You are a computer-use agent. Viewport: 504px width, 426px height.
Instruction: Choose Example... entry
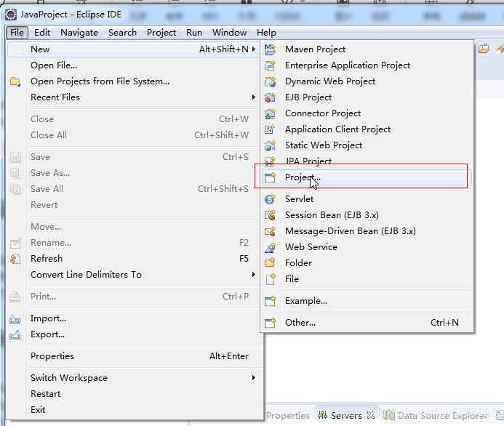coord(367,301)
